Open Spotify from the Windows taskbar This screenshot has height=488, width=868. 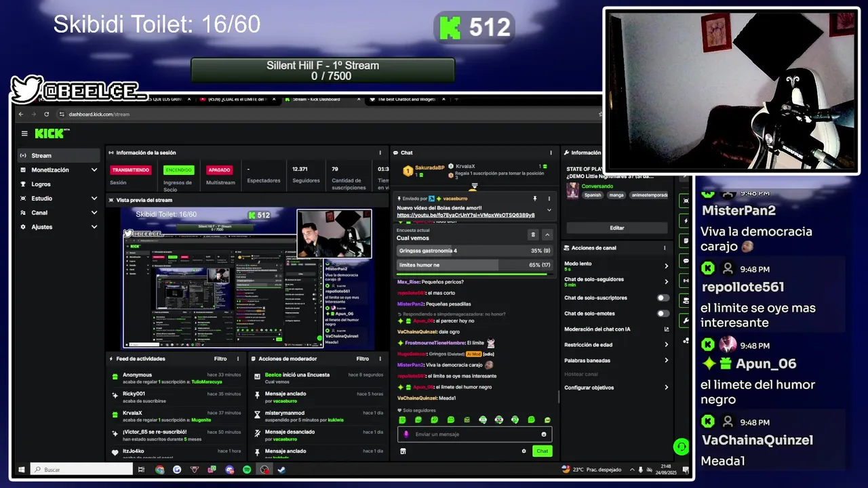247,469
